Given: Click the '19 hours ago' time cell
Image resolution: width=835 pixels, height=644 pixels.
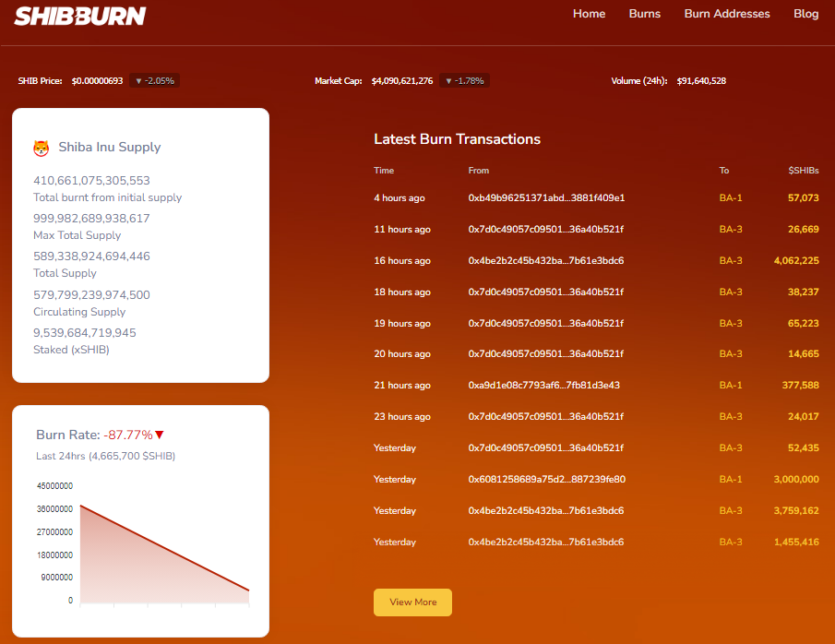Looking at the screenshot, I should point(402,323).
